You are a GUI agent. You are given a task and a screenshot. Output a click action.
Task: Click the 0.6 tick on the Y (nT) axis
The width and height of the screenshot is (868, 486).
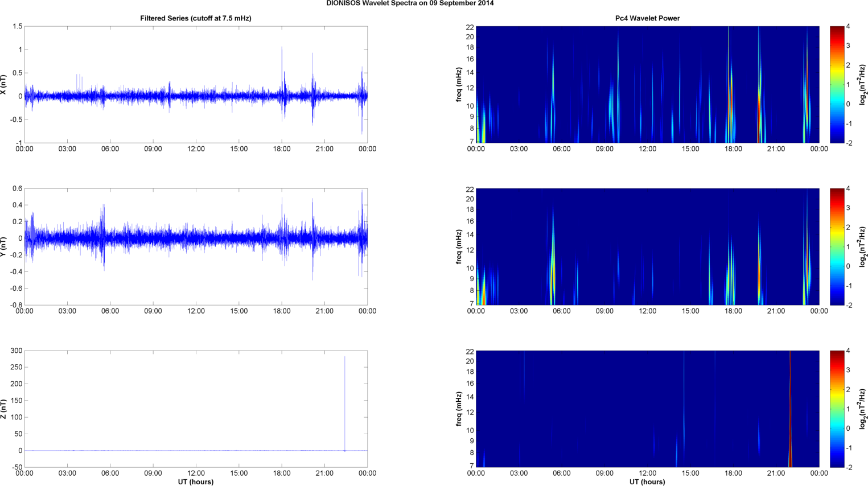(17, 189)
